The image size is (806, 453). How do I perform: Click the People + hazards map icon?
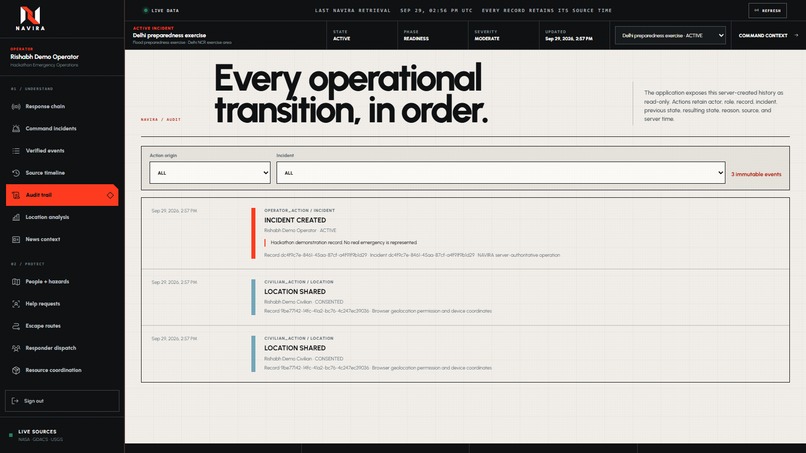click(x=16, y=282)
